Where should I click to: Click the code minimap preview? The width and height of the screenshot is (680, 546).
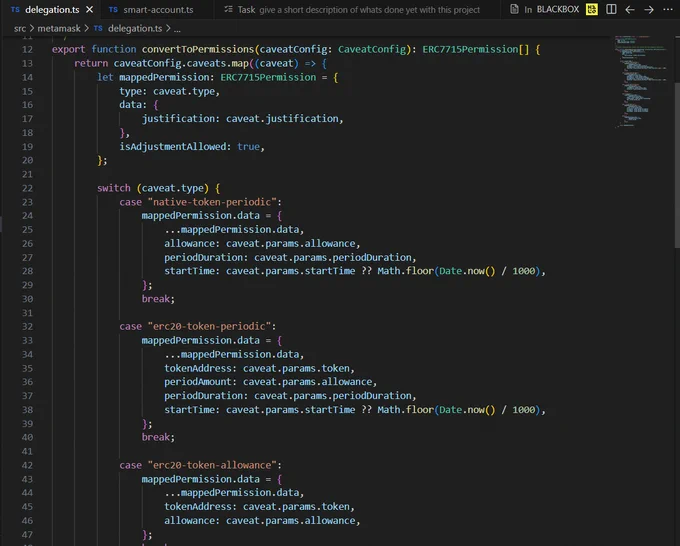click(x=641, y=81)
